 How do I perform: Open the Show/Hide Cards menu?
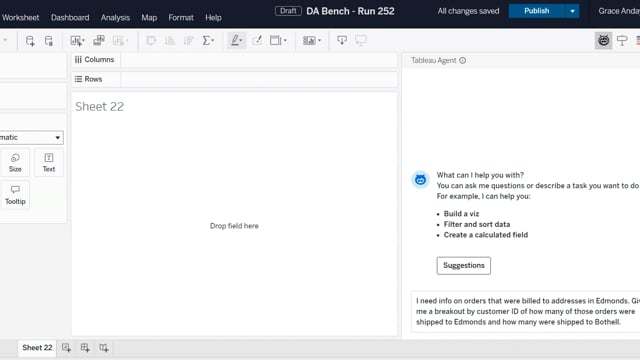coord(312,40)
